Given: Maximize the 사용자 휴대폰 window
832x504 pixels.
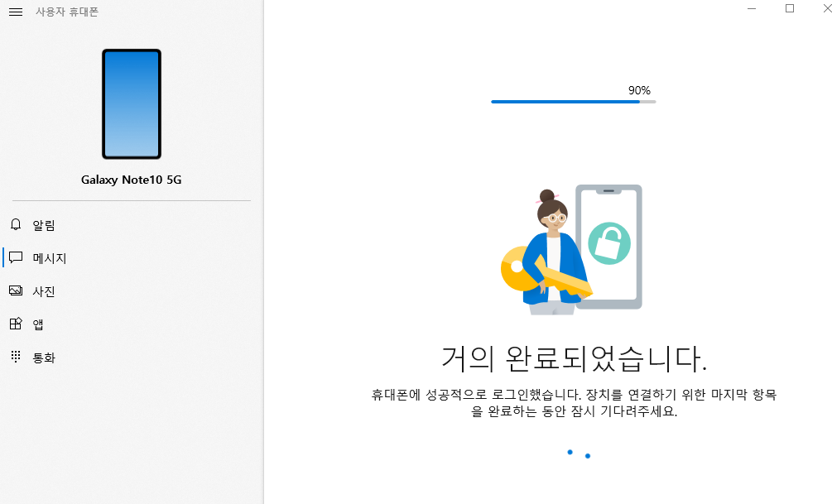Looking at the screenshot, I should coord(790,8).
